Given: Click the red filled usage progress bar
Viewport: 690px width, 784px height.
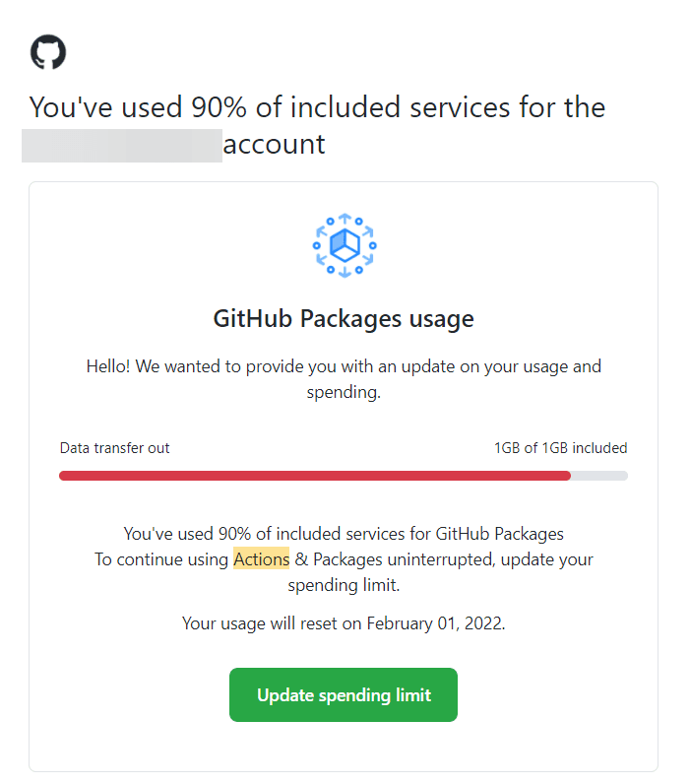Looking at the screenshot, I should (314, 476).
